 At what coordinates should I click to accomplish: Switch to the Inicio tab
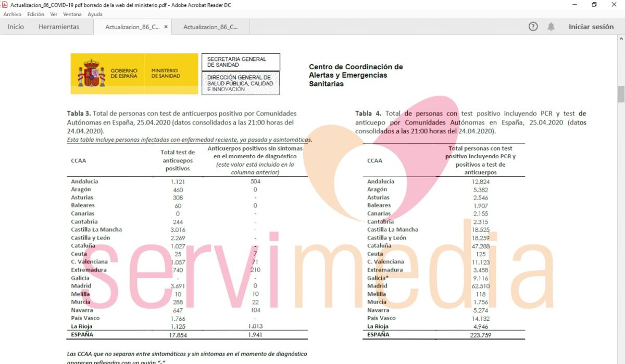(16, 27)
